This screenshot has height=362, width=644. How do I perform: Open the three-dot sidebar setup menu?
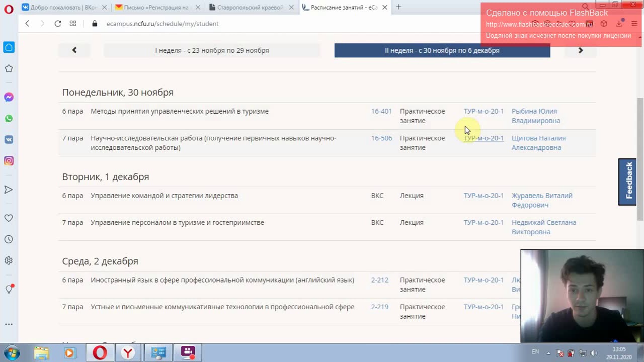9,324
